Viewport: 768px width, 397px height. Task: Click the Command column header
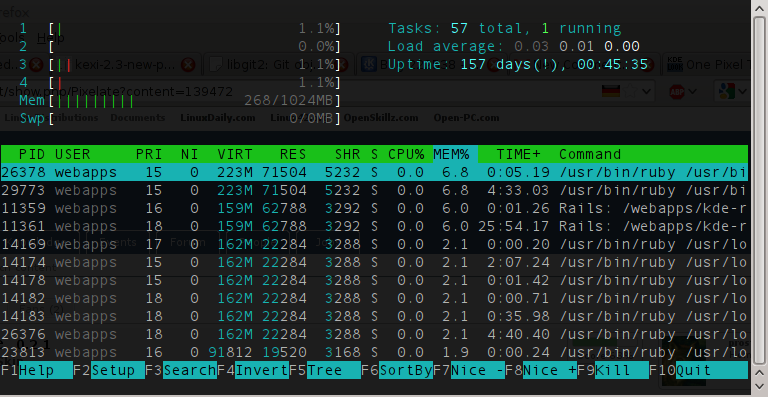click(590, 154)
